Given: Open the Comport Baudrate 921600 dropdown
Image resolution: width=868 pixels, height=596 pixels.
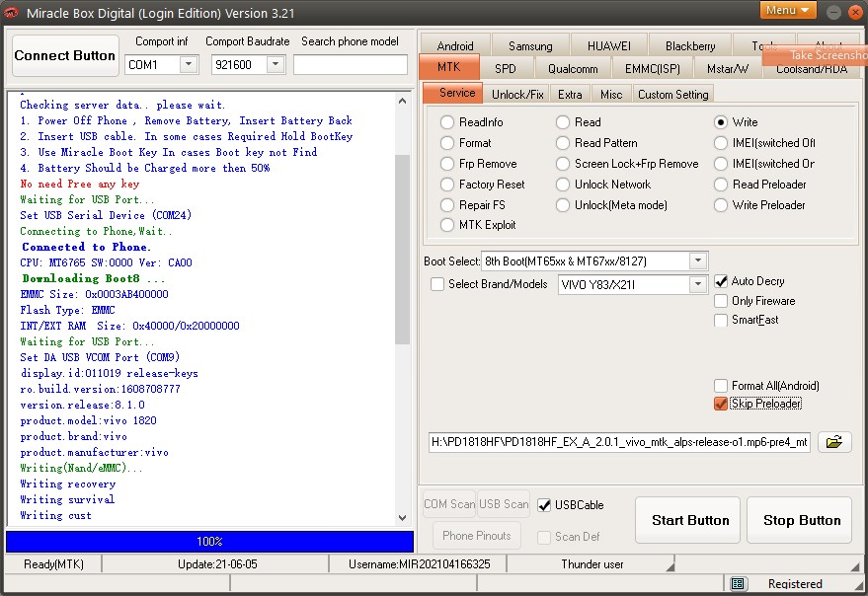Looking at the screenshot, I should coord(276,65).
